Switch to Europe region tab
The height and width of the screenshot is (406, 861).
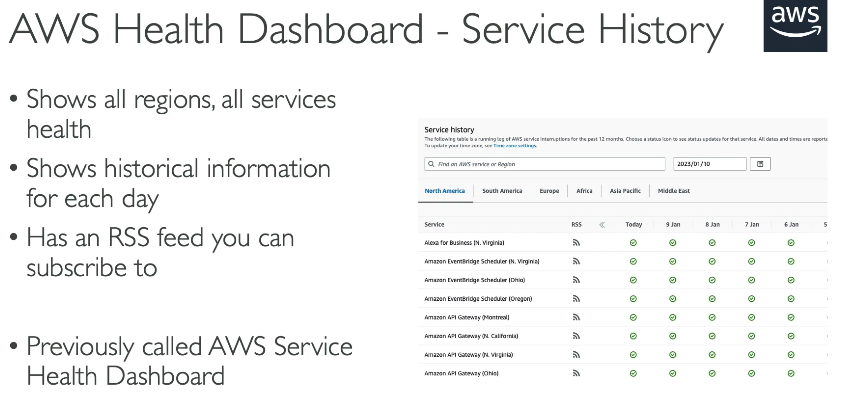[549, 191]
